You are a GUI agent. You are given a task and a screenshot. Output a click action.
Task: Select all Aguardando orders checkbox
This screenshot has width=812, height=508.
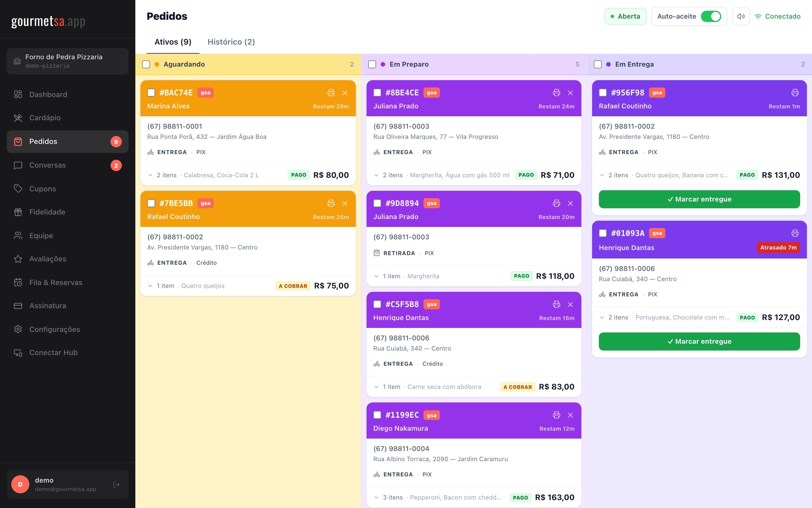point(146,64)
